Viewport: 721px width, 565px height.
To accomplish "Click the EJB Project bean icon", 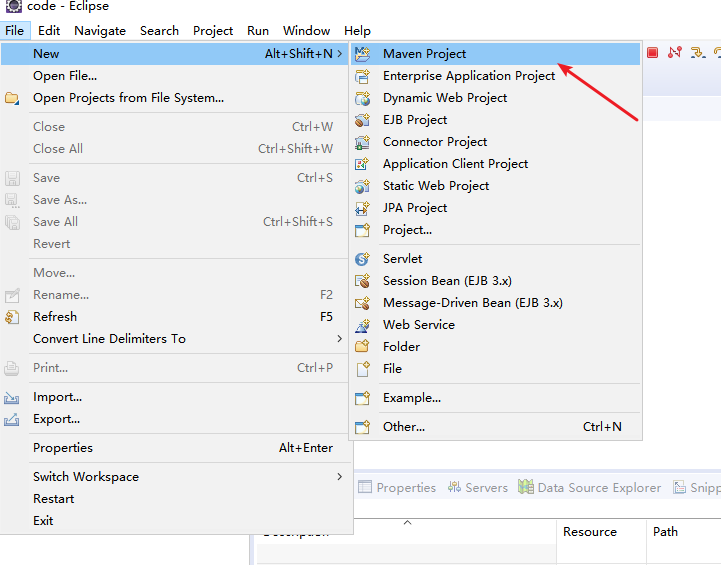I will point(362,120).
